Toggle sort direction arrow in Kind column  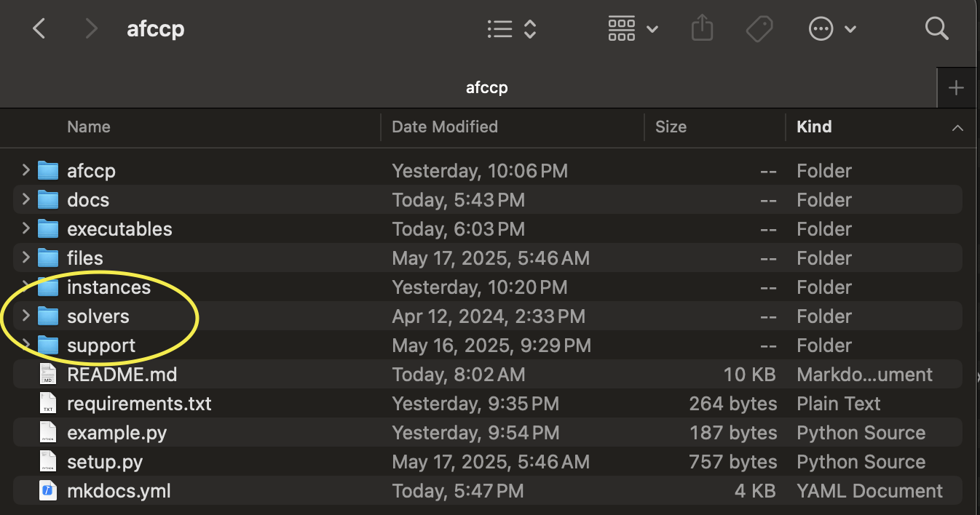point(957,128)
